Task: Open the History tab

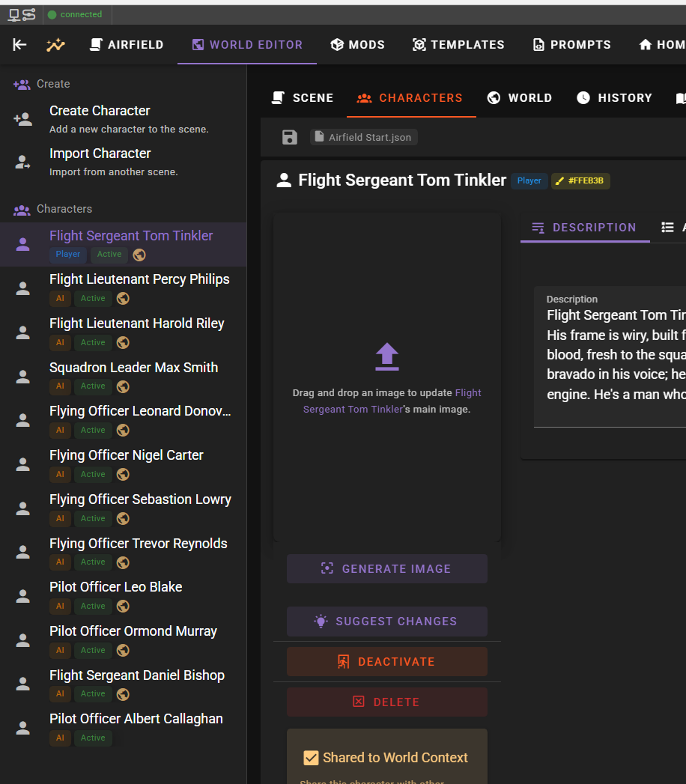Action: pyautogui.click(x=615, y=98)
